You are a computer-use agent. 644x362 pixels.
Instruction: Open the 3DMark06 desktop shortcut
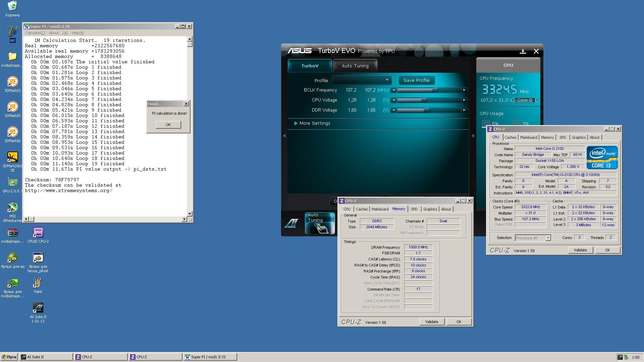(x=12, y=132)
